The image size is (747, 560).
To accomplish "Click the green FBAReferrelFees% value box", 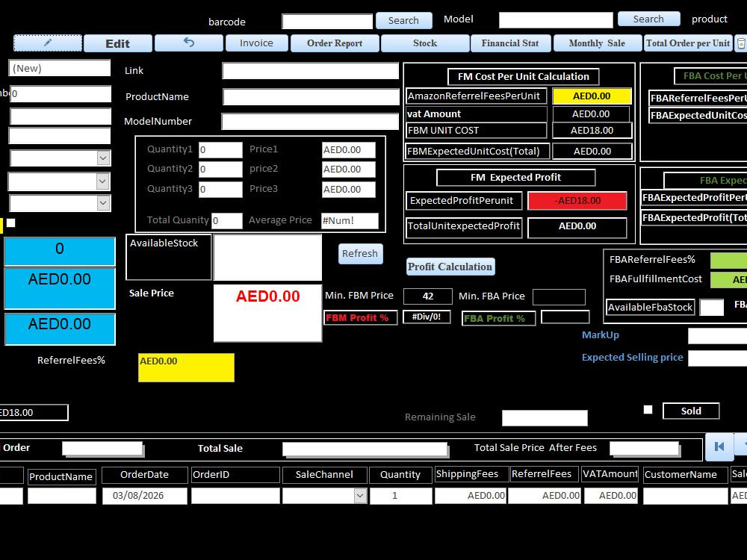I will [728, 261].
